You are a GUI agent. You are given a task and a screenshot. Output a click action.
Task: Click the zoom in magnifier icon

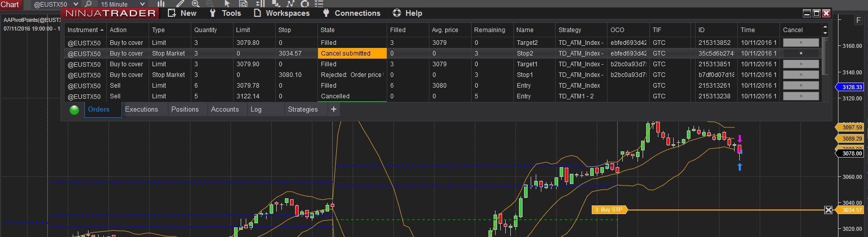(x=195, y=4)
